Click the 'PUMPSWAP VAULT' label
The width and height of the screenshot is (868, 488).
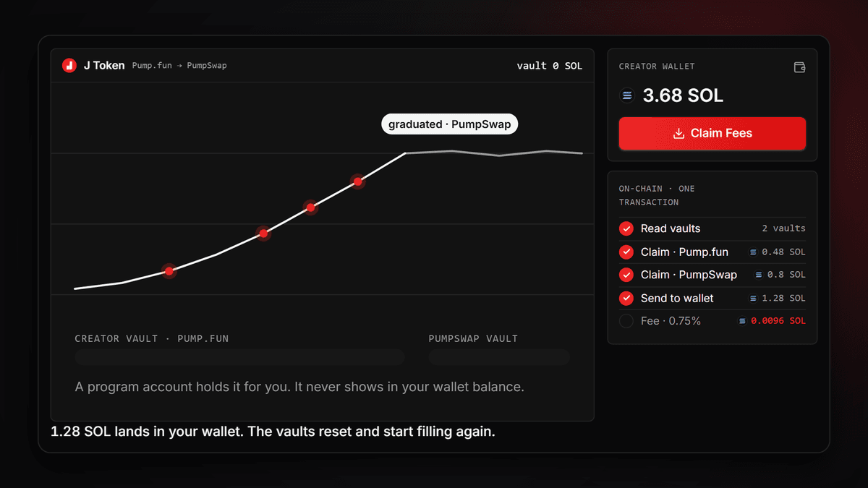click(473, 338)
